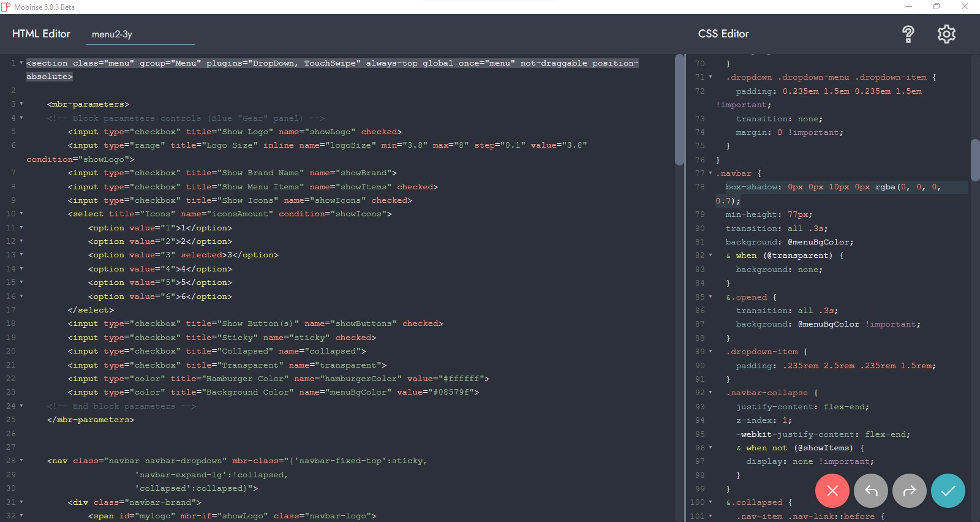The height and width of the screenshot is (522, 980).
Task: Click the undo arrow button
Action: coord(871,491)
